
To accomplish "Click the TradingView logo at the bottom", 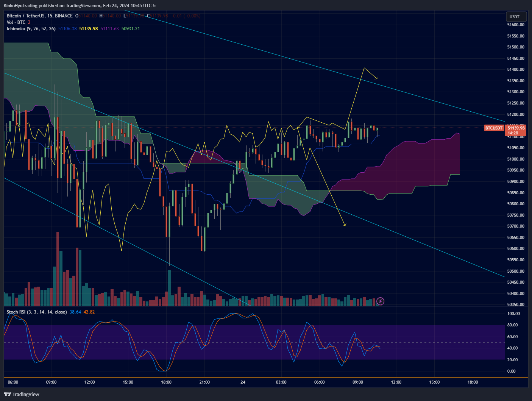I will (22, 394).
